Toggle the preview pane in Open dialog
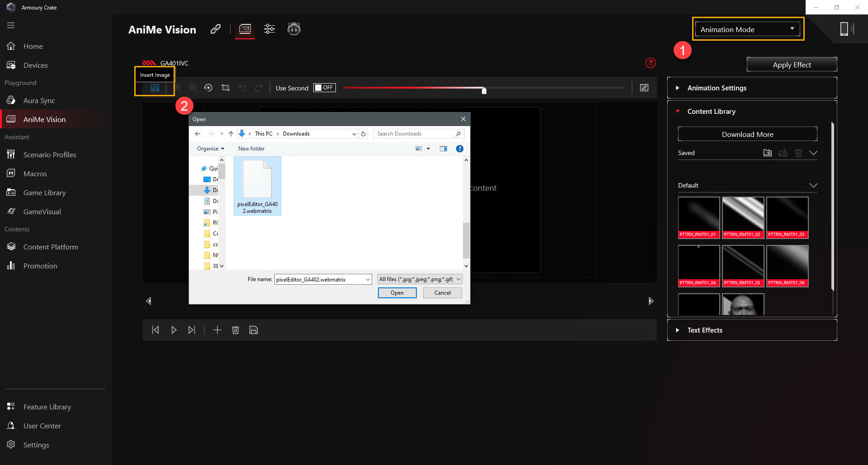The image size is (868, 465). click(x=443, y=149)
